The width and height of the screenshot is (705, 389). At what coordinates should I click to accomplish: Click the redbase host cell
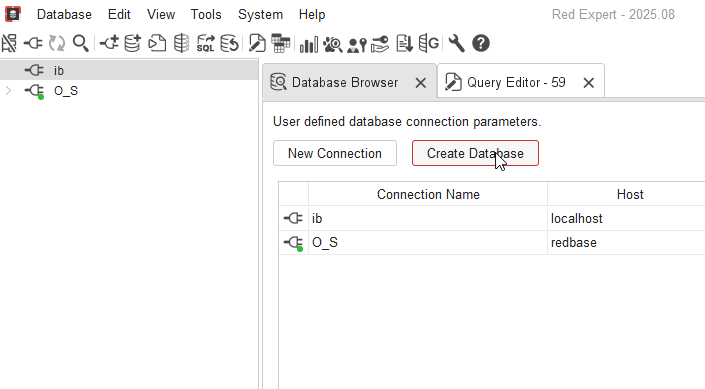[x=626, y=243]
